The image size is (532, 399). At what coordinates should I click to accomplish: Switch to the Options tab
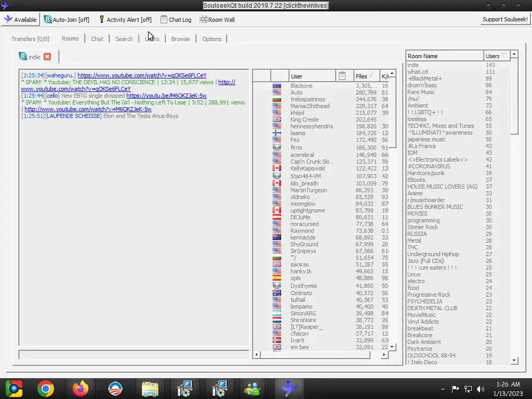tap(212, 38)
